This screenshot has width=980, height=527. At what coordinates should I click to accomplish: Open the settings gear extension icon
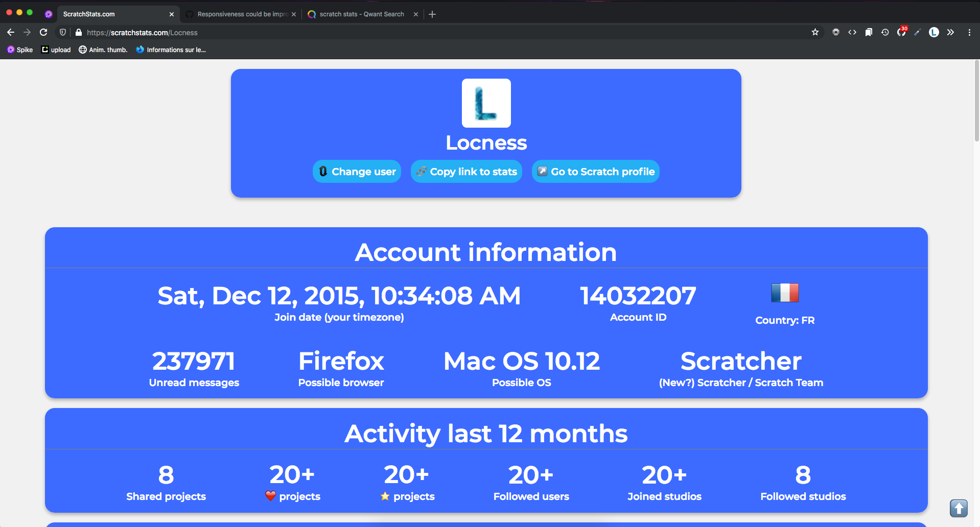click(836, 32)
